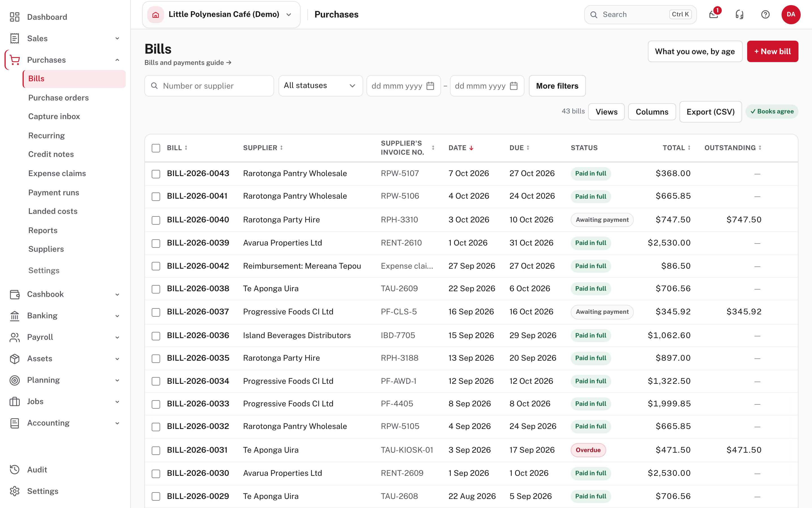Screen dimensions: 812x508
Task: Click the Accounting ledger icon
Action: [x=14, y=423]
